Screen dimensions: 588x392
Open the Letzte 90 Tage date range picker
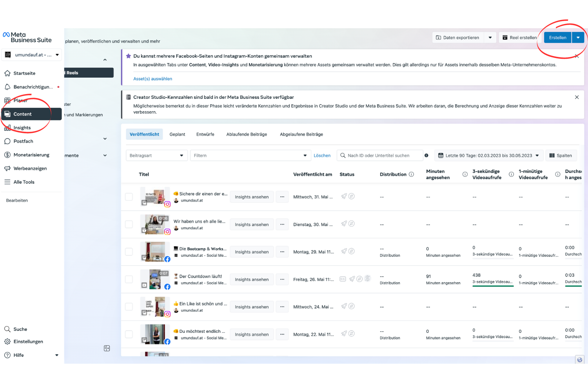pyautogui.click(x=489, y=156)
